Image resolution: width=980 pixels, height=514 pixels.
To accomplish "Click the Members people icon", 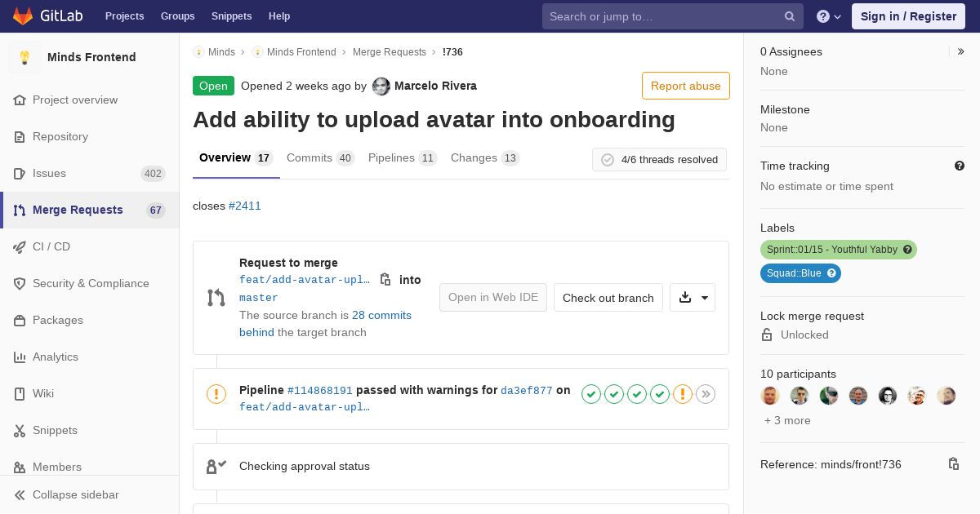I will (x=20, y=467).
